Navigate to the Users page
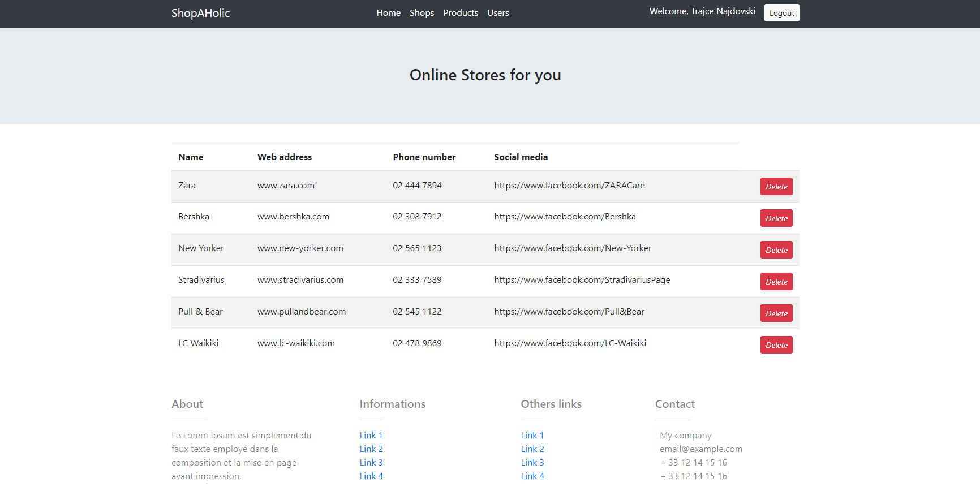980x491 pixels. pyautogui.click(x=498, y=13)
